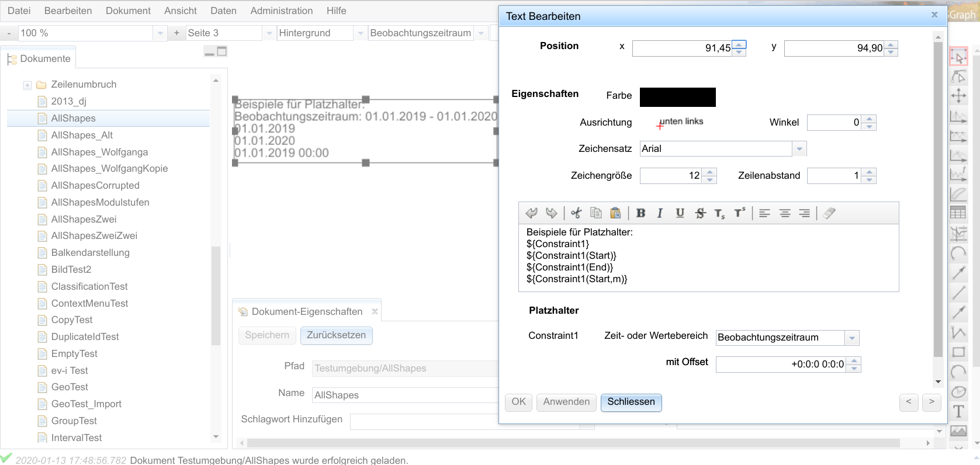
Task: Click the cut (scissors) icon
Action: click(x=576, y=213)
